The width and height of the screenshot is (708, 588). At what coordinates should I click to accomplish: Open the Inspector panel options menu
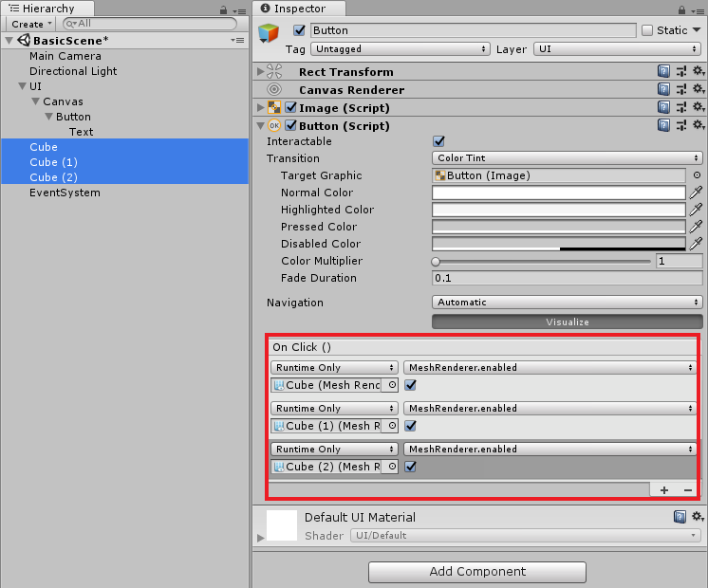[698, 10]
